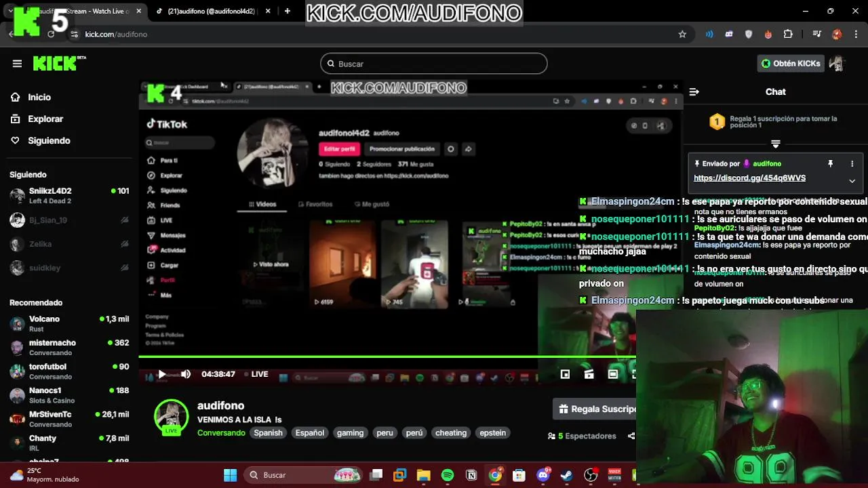Open Discord from the taskbar
Screen dimensions: 868x488
[542, 475]
